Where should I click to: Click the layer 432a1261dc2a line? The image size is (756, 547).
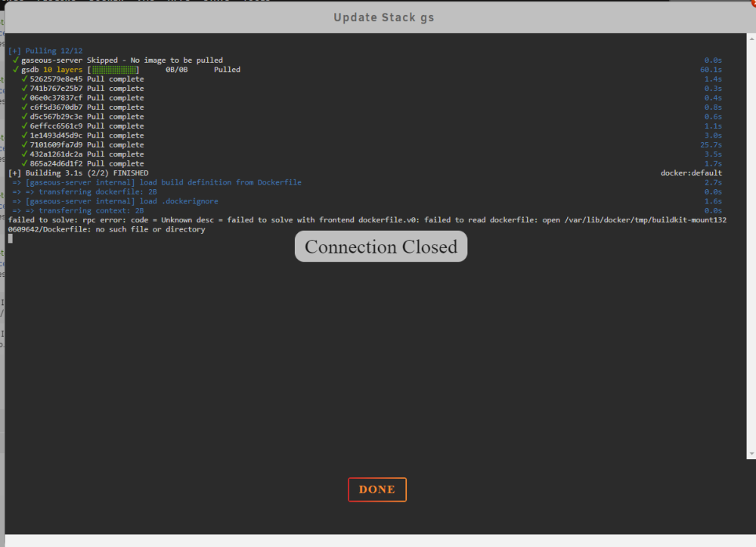click(82, 154)
